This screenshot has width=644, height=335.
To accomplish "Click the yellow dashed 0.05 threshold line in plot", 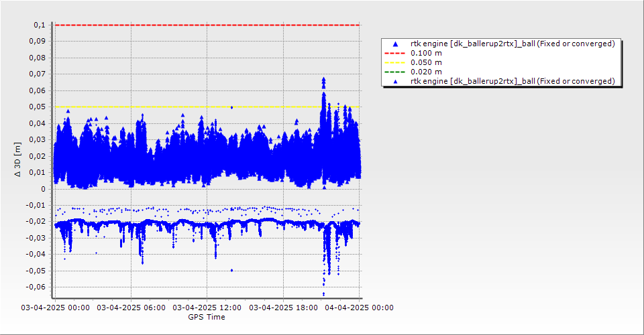I will click(x=207, y=107).
